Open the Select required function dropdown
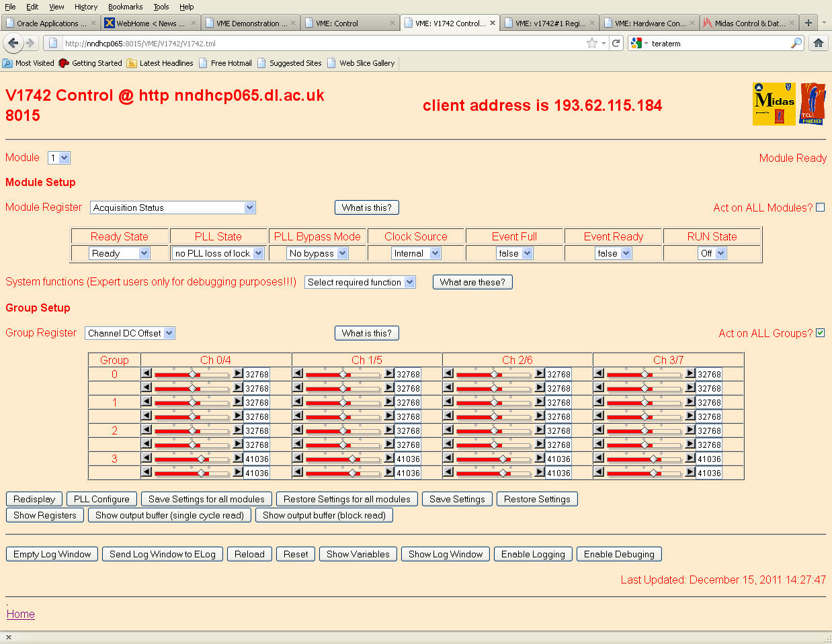The image size is (832, 644). pos(360,282)
